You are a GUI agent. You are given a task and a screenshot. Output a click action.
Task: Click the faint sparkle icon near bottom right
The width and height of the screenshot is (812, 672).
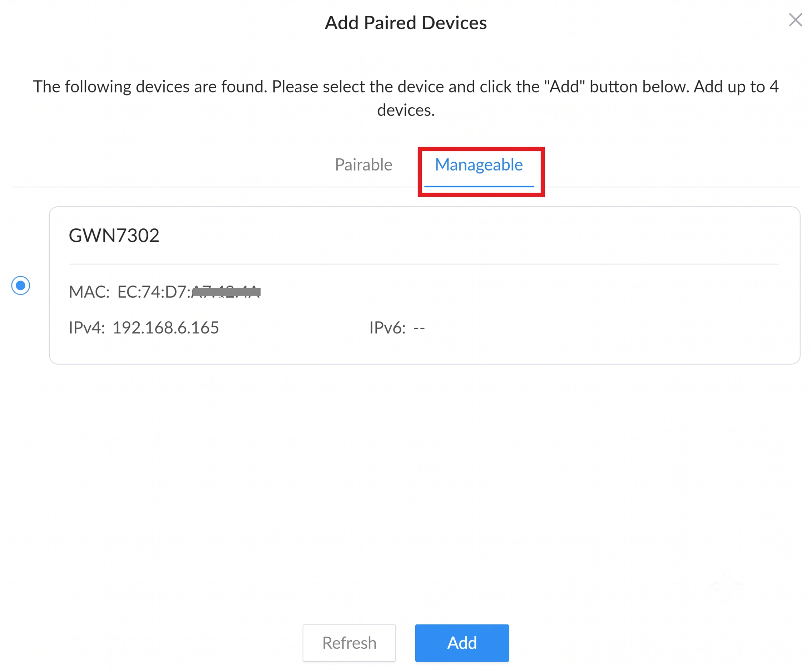coord(726,586)
